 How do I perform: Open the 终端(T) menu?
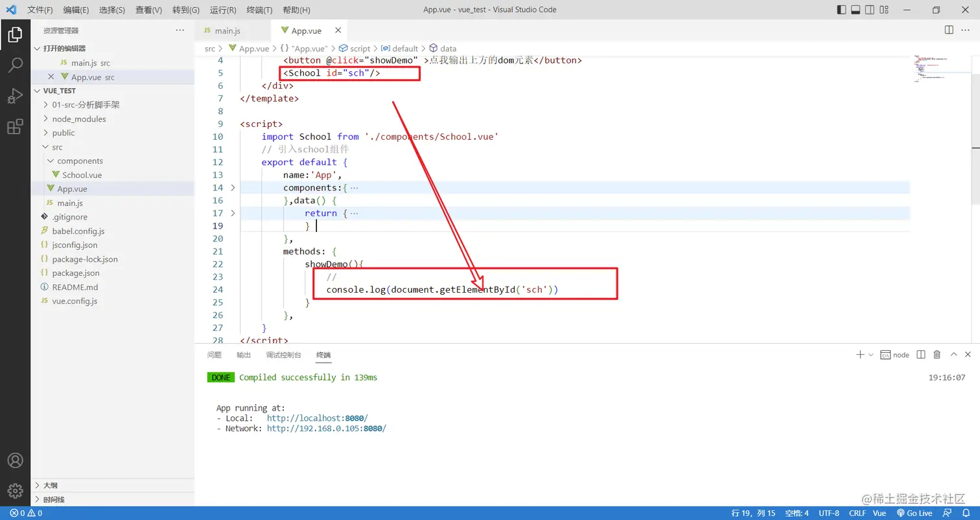pyautogui.click(x=260, y=10)
